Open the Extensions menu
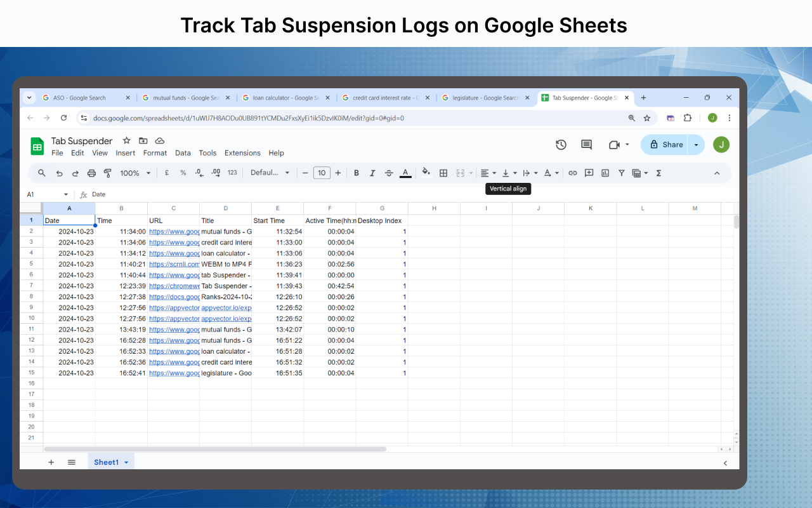The width and height of the screenshot is (812, 508). pyautogui.click(x=242, y=153)
